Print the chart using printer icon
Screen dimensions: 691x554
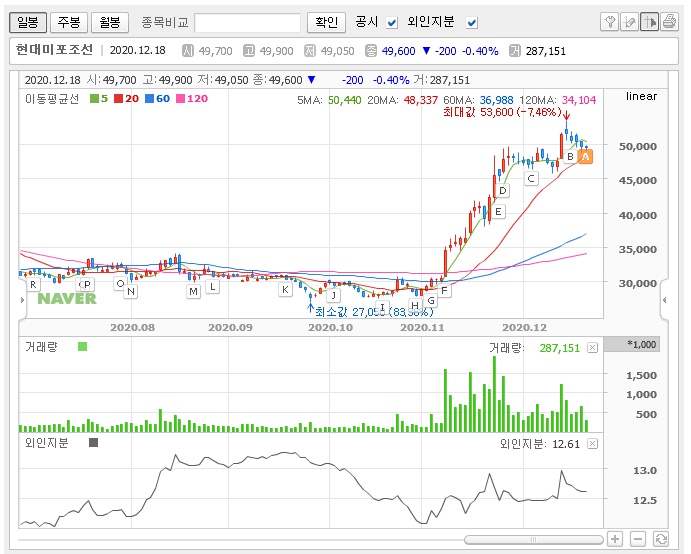coord(669,22)
